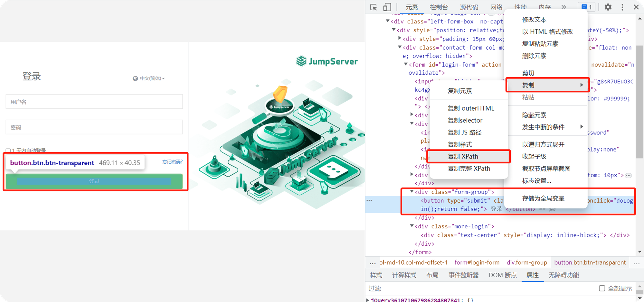
Task: Open the 无障碍功能 pane tab
Action: pos(563,275)
